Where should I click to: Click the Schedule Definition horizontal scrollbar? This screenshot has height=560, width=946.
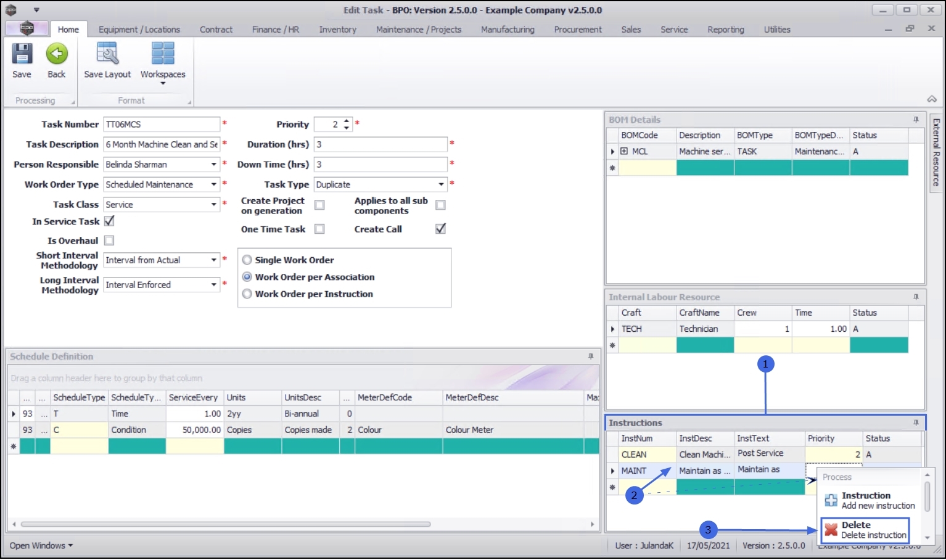coord(226,524)
